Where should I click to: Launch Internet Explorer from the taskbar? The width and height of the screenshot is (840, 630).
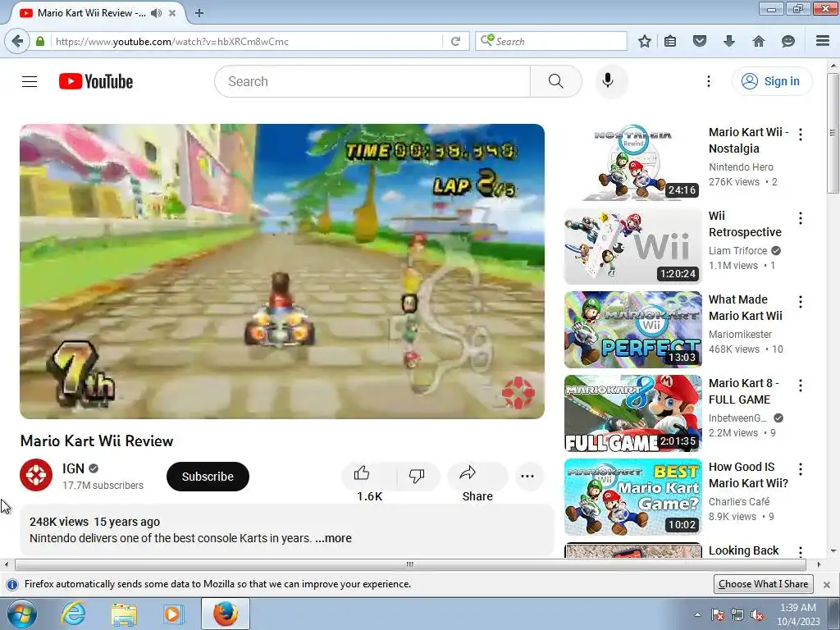point(73,614)
